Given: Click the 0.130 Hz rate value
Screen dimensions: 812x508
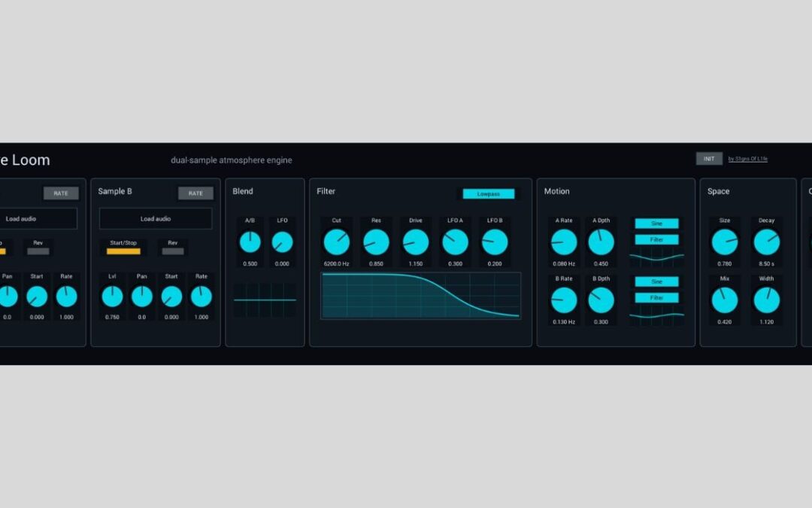Looking at the screenshot, I should coord(564,322).
